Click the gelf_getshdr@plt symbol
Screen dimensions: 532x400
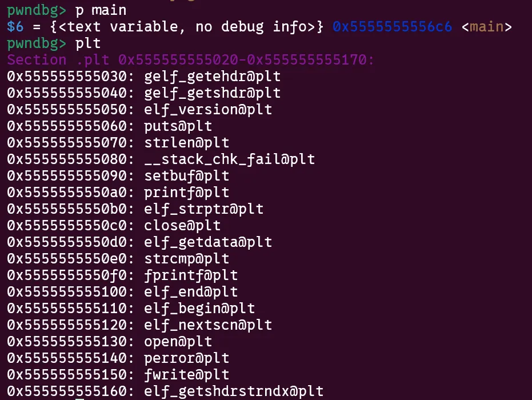[213, 93]
